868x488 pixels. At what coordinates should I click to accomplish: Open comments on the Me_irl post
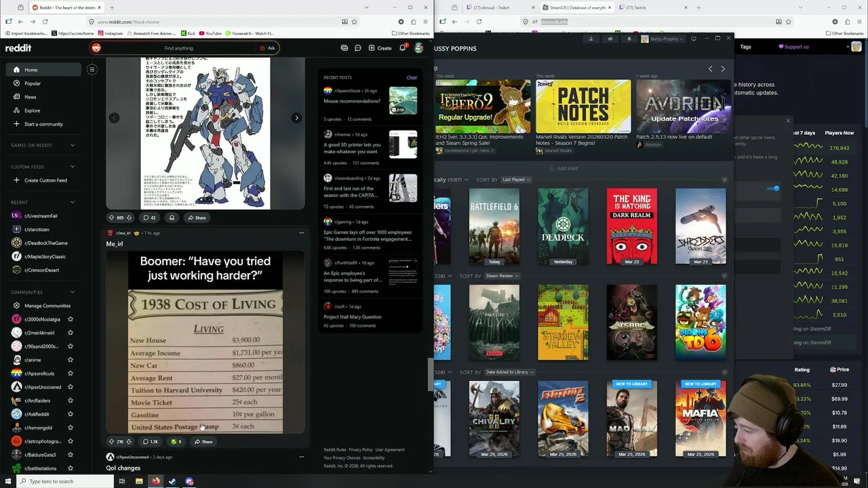150,442
